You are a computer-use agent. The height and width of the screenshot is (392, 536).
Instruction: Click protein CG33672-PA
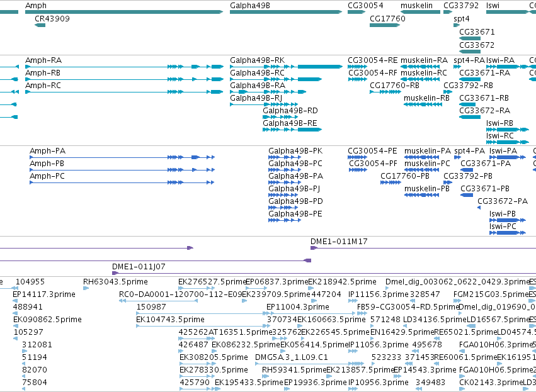tap(479, 208)
